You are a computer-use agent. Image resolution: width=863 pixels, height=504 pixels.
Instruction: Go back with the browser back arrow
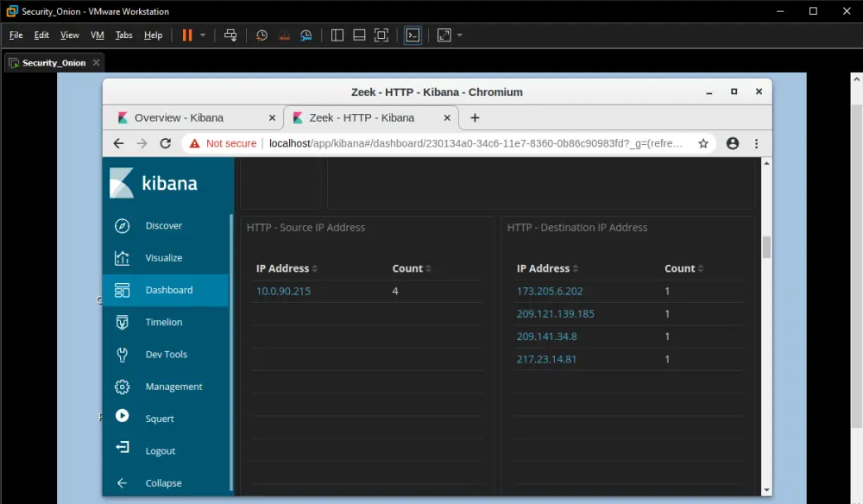tap(118, 143)
